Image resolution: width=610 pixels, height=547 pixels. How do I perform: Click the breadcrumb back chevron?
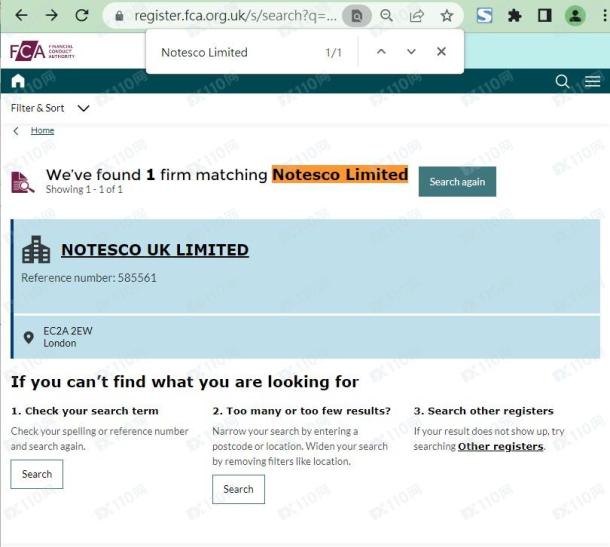[16, 131]
